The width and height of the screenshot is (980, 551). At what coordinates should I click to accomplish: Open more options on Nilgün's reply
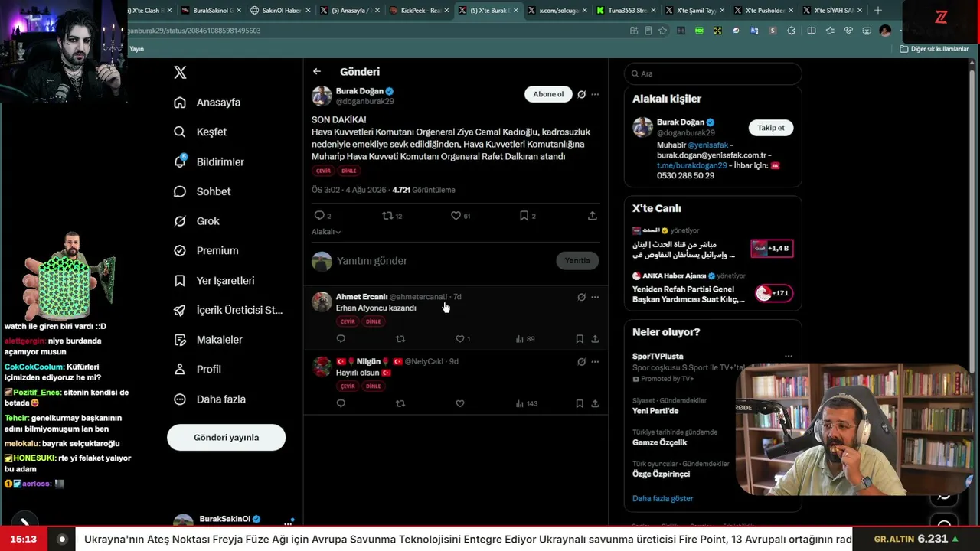(x=595, y=362)
